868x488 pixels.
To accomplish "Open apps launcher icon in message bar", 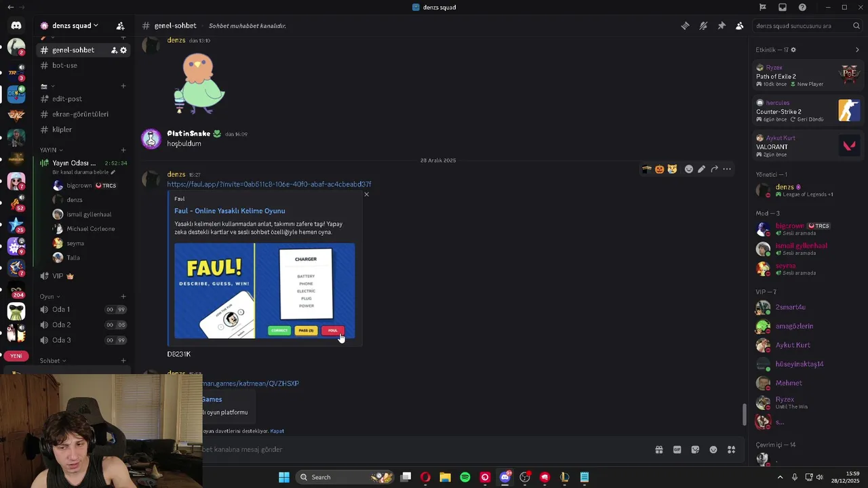I will (x=732, y=449).
